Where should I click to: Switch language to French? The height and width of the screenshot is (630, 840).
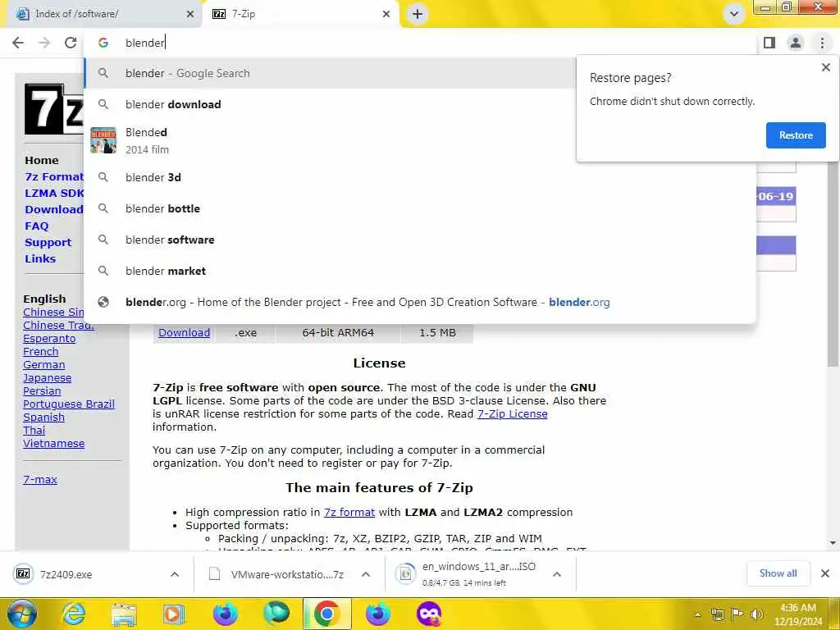click(41, 351)
